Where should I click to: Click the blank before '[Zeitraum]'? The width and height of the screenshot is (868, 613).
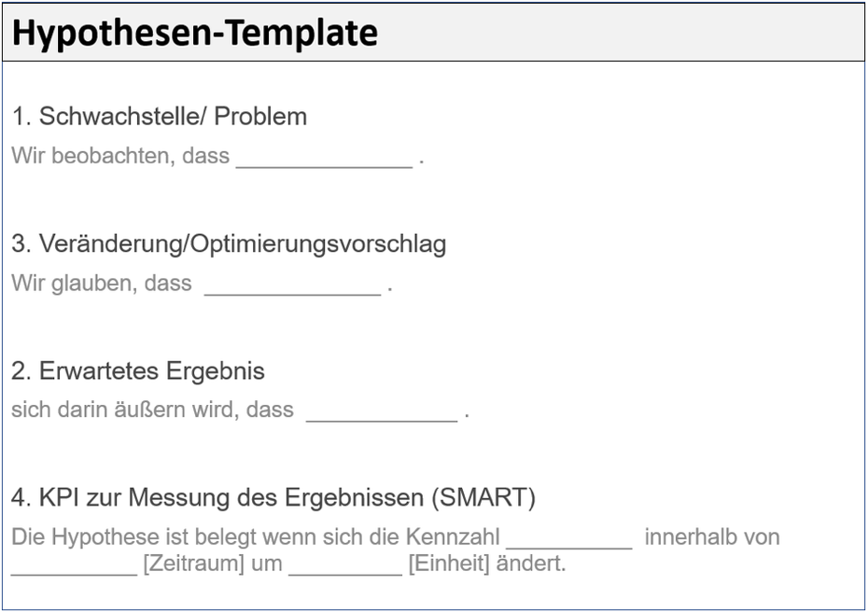coord(74,566)
